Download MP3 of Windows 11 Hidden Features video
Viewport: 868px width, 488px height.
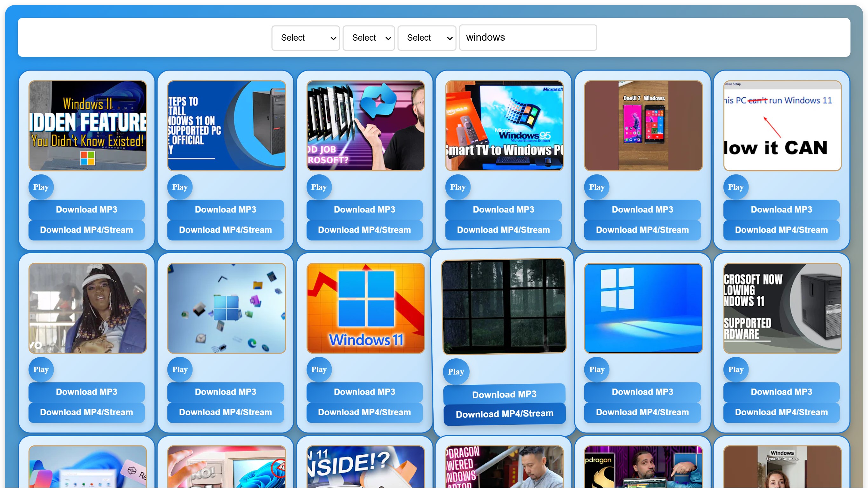[87, 209]
